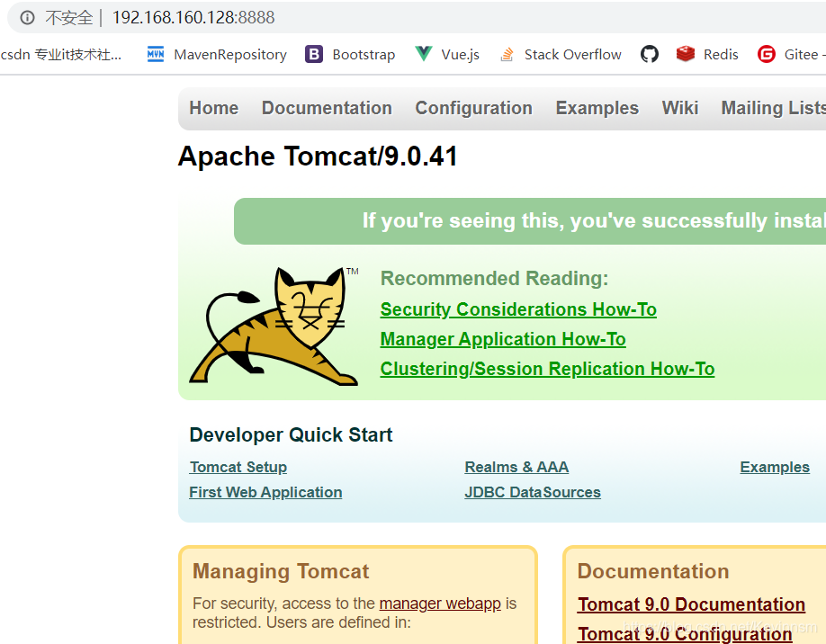Open the Gitee bookmark icon
This screenshot has height=644, width=826.
[767, 54]
